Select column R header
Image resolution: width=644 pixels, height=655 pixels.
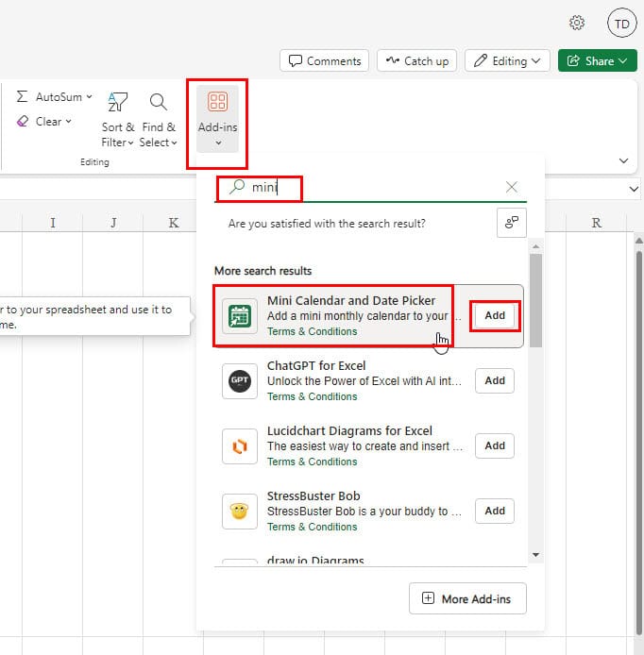pos(597,223)
